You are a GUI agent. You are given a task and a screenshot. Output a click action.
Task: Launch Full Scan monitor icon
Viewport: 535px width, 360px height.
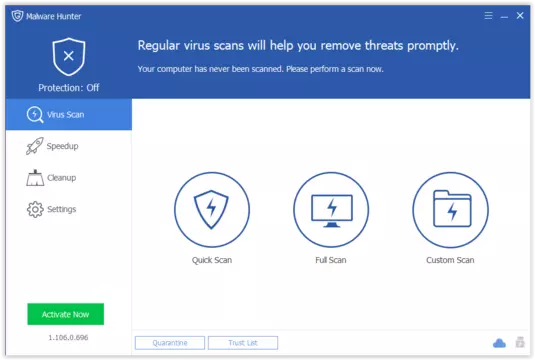pos(331,210)
